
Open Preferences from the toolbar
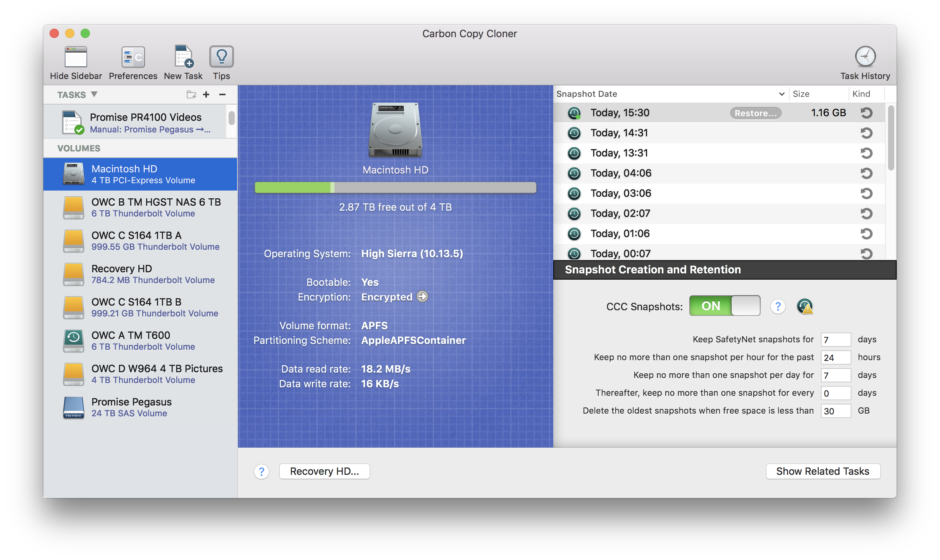coord(133,57)
